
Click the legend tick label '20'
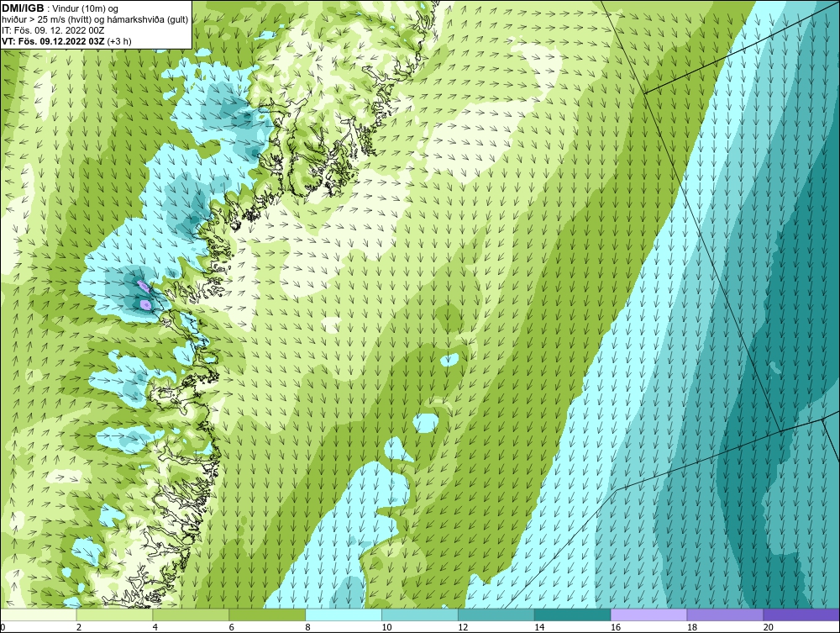768,627
